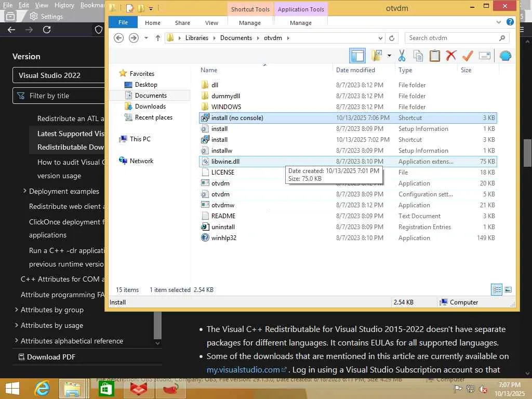Open the Start menu
Image resolution: width=532 pixels, height=399 pixels.
tap(12, 389)
